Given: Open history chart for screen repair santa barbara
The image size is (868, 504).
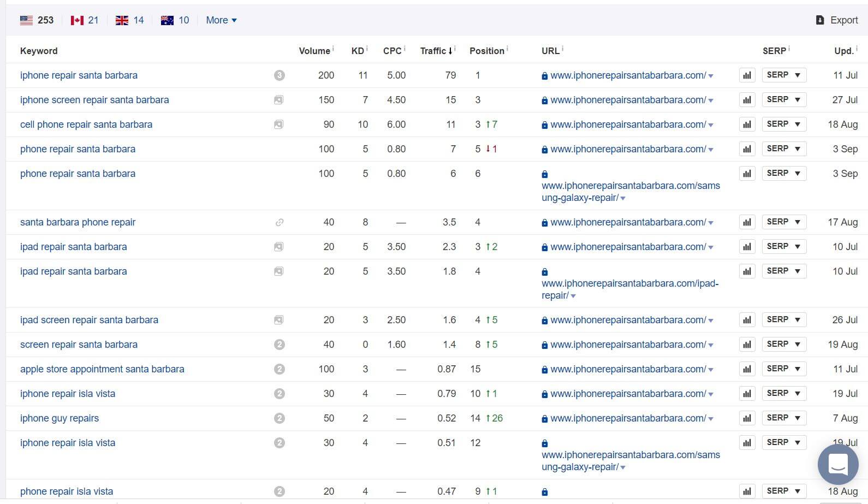Looking at the screenshot, I should (747, 345).
